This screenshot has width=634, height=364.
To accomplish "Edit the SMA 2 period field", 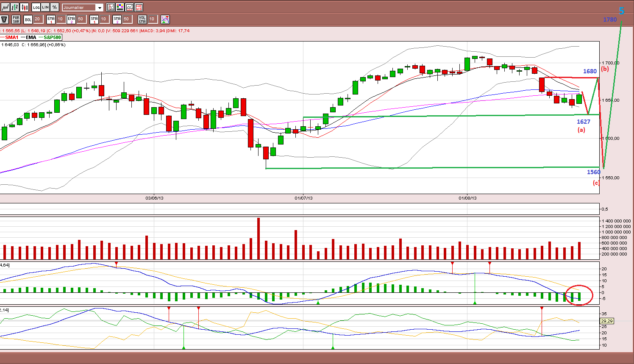I will pyautogui.click(x=127, y=19).
